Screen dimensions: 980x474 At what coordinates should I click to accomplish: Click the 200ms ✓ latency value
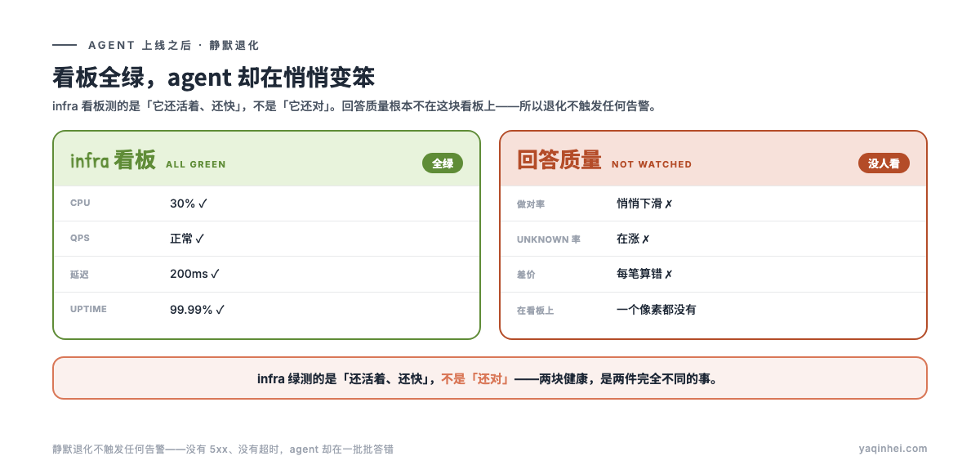(195, 274)
